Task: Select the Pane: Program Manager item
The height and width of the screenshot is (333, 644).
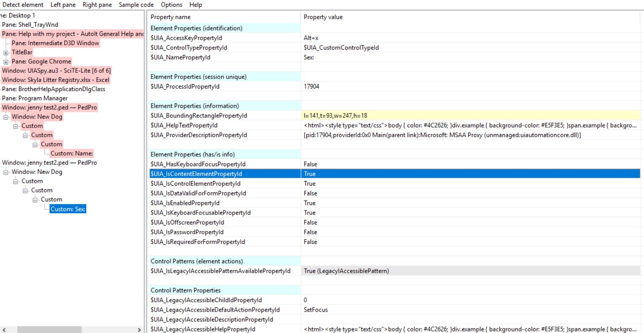Action: click(35, 98)
